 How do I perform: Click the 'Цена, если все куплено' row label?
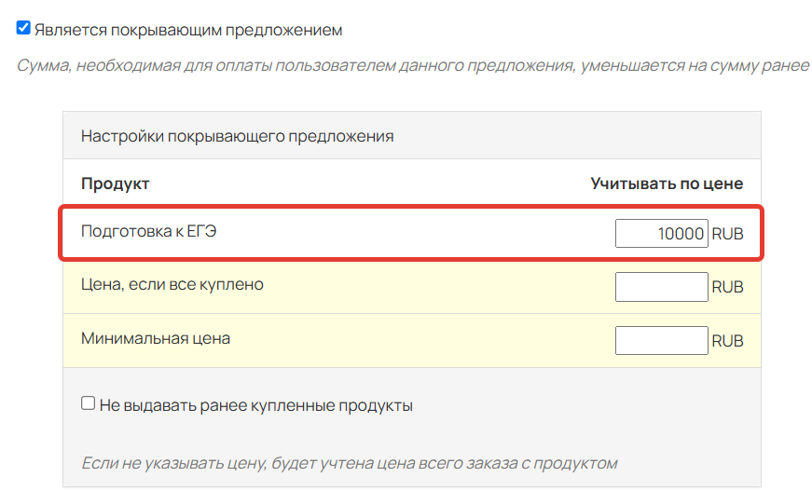pyautogui.click(x=172, y=284)
